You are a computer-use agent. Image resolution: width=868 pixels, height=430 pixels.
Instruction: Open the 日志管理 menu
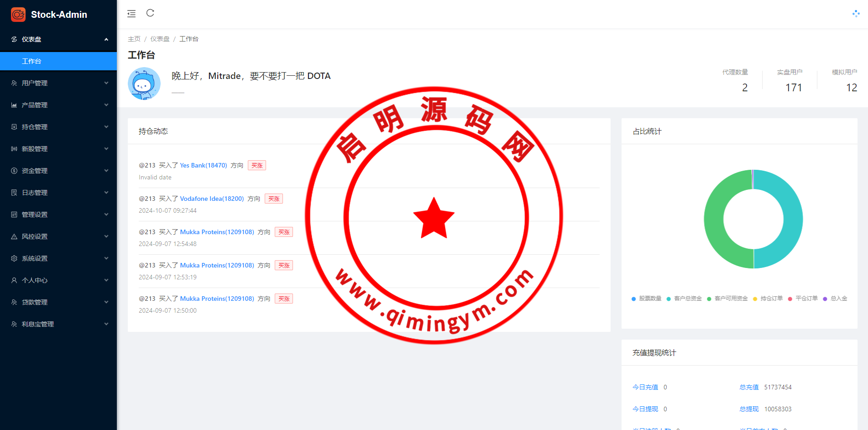pyautogui.click(x=35, y=193)
